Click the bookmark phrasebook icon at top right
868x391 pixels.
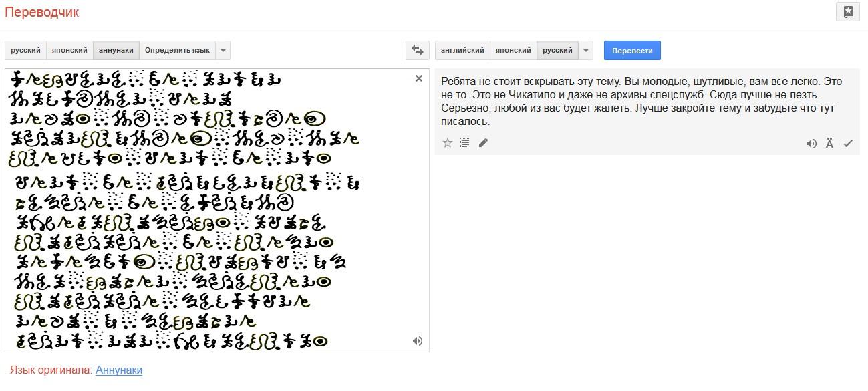click(848, 11)
